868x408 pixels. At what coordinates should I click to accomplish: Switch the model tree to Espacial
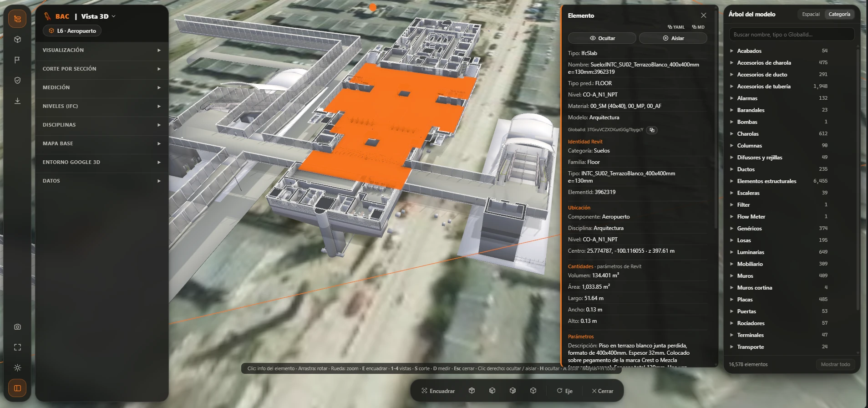point(811,15)
